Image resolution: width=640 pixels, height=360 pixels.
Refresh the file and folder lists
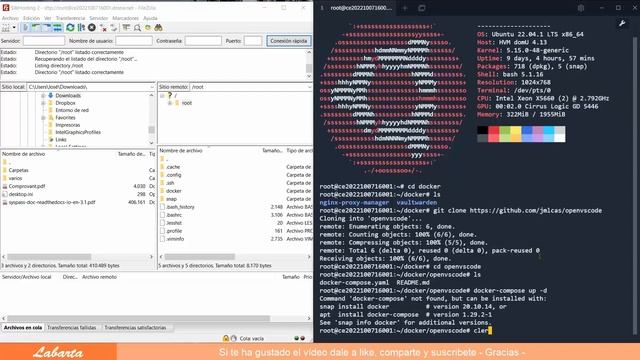70,28
